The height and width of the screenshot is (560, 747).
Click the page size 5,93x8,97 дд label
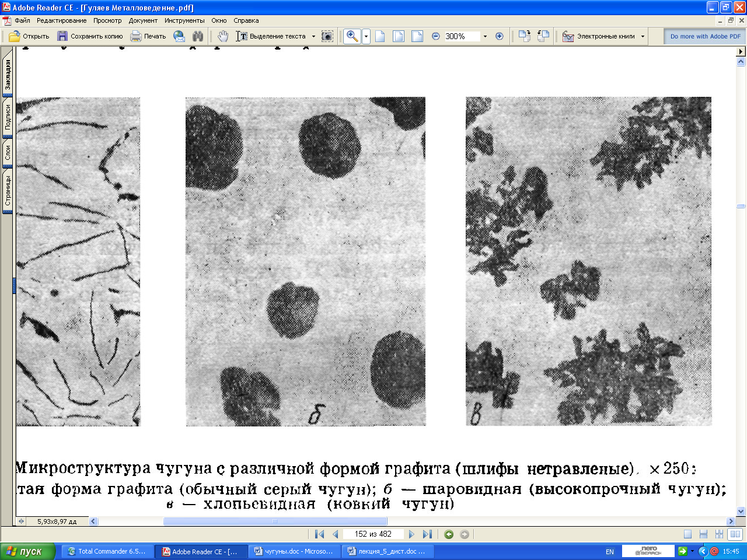pyautogui.click(x=57, y=521)
